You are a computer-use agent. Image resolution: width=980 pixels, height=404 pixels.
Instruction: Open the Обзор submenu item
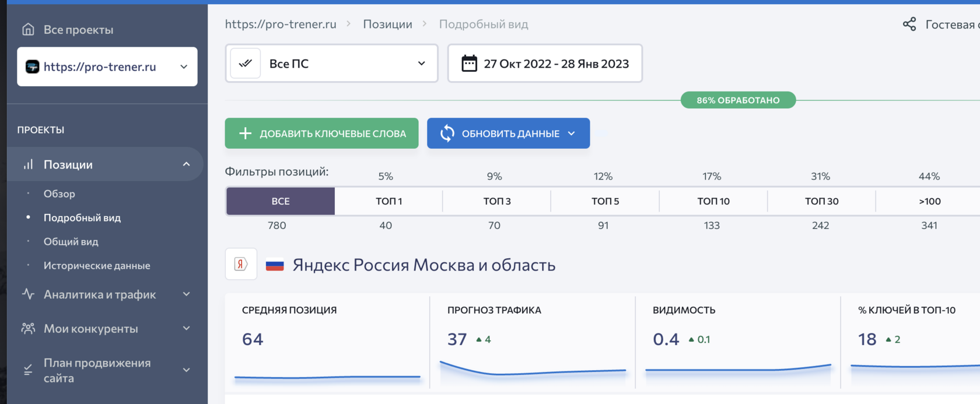coord(60,194)
